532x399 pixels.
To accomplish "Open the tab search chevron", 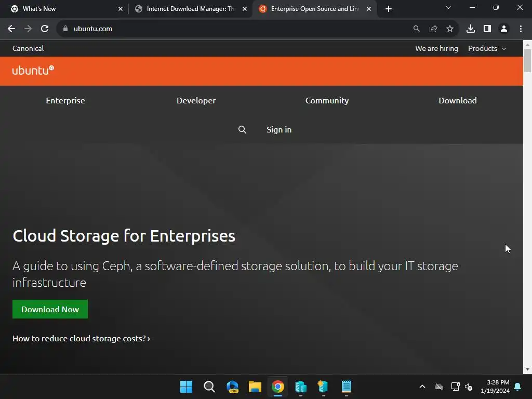I will (x=448, y=7).
